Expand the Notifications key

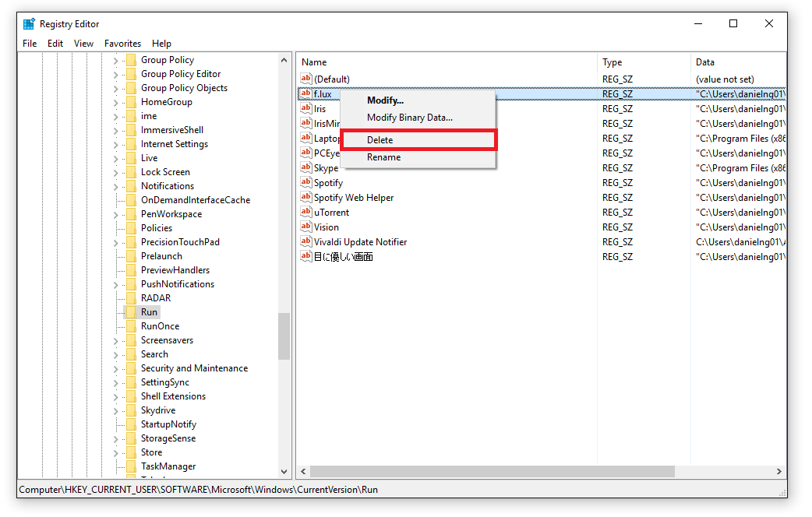116,186
